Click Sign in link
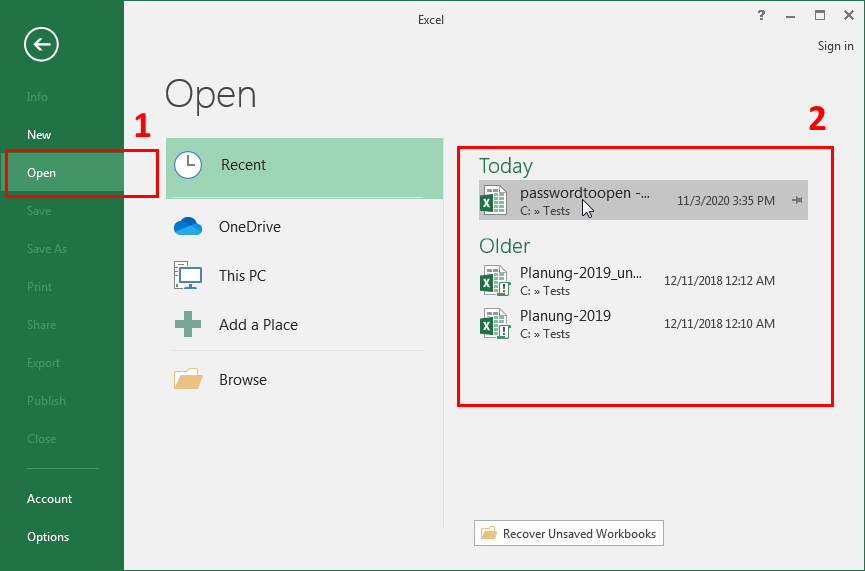This screenshot has width=865, height=571. point(835,46)
